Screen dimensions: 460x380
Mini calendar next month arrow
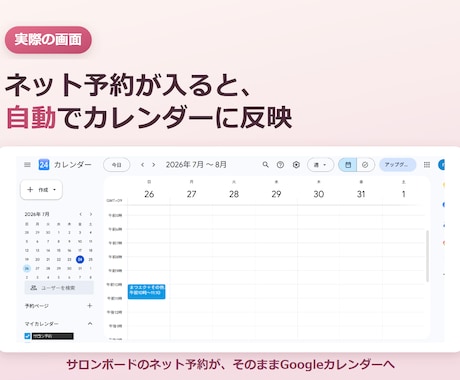click(x=91, y=214)
